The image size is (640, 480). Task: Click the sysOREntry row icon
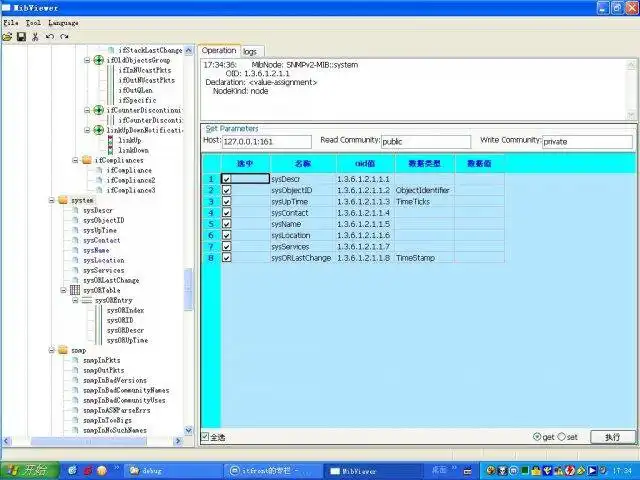[x=87, y=300]
